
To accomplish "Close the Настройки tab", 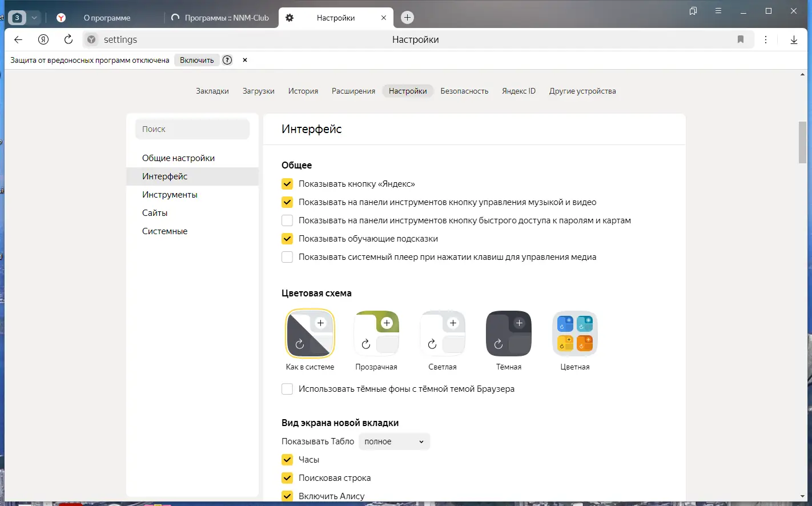I will click(384, 18).
